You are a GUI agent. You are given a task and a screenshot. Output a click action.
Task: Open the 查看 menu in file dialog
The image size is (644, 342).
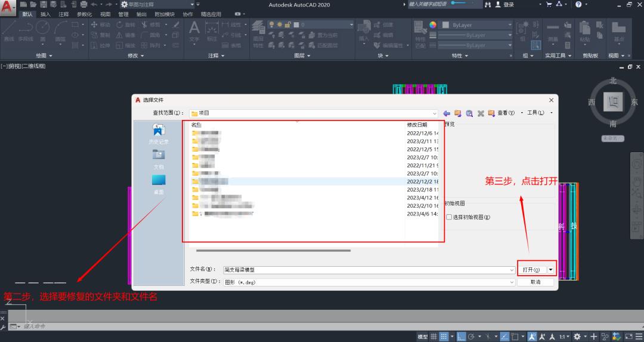click(507, 113)
